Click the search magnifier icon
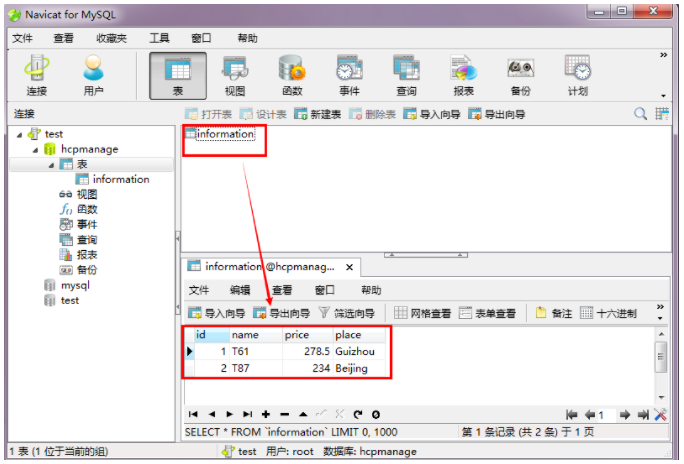 (x=640, y=114)
